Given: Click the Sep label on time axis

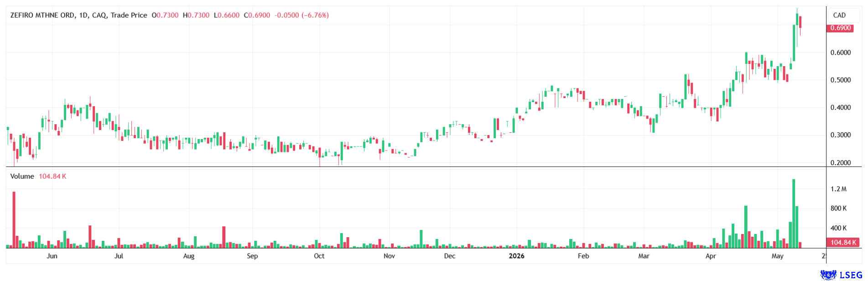Looking at the screenshot, I should click(x=252, y=256).
